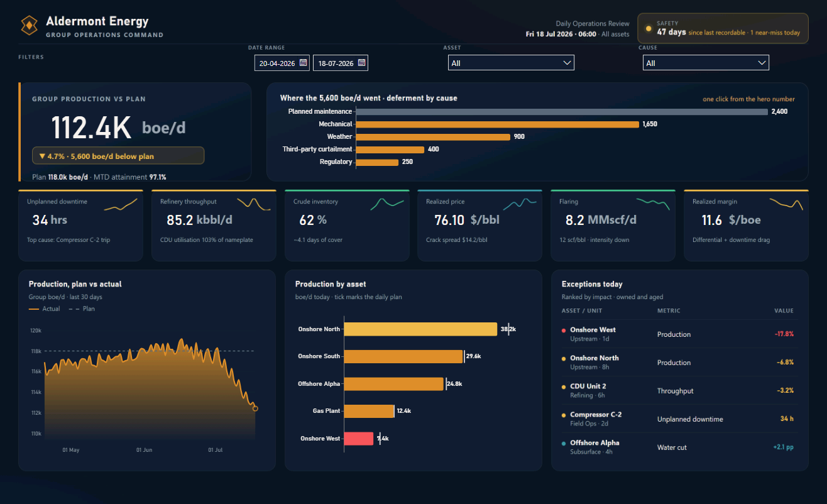Screen dimensions: 827x504
Task: Click the Unplanned downtime sparkline
Action: point(121,205)
